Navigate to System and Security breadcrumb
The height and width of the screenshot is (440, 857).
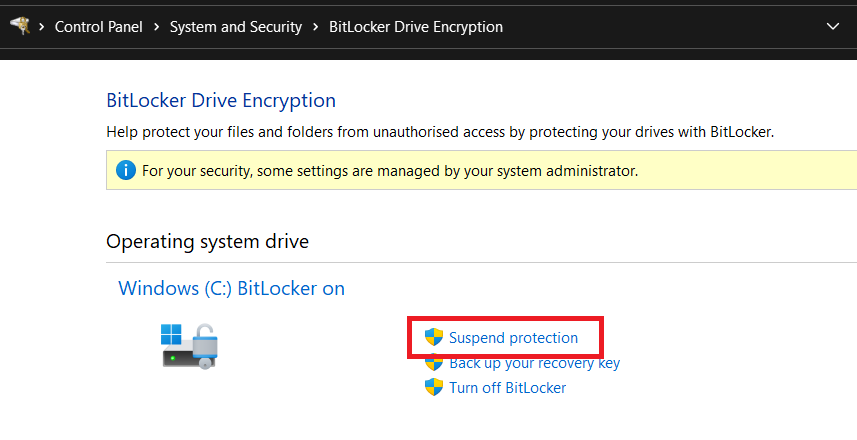[x=236, y=27]
